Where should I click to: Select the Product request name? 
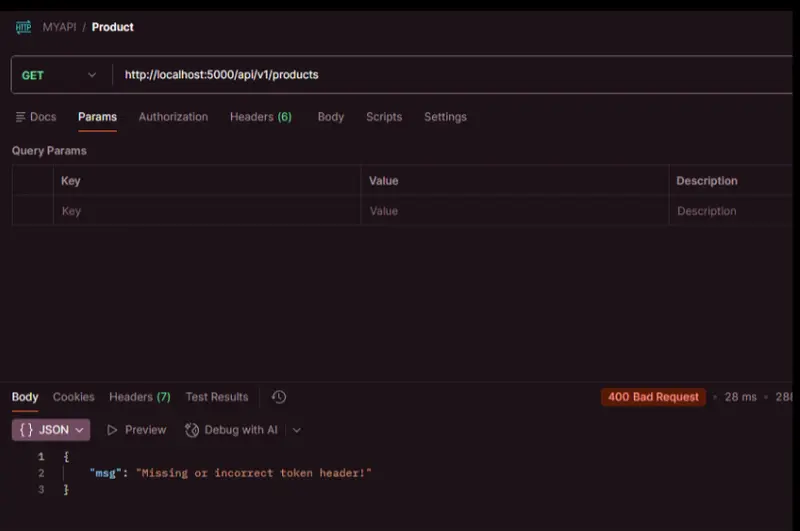point(113,27)
